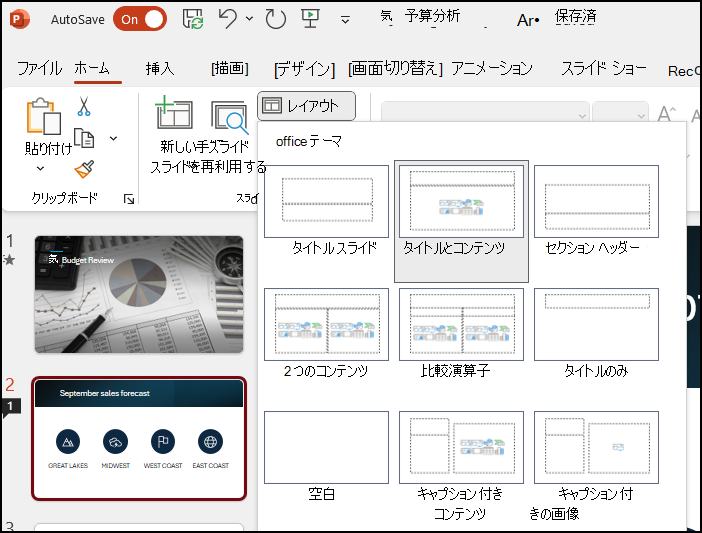The width and height of the screenshot is (702, 533).
Task: Click the Redo icon
Action: click(275, 19)
